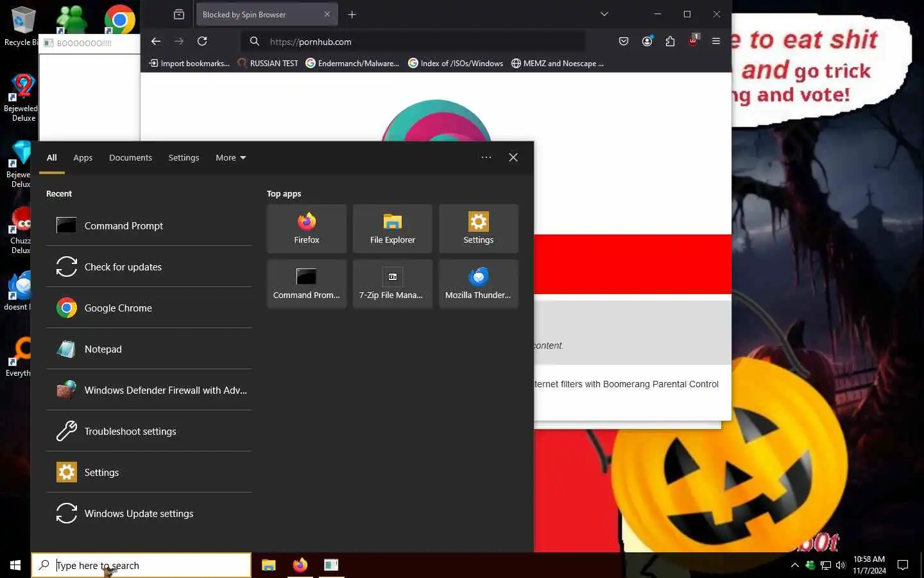Open the third pinned app in the taskbar
Viewport: 924px width, 578px height.
331,565
